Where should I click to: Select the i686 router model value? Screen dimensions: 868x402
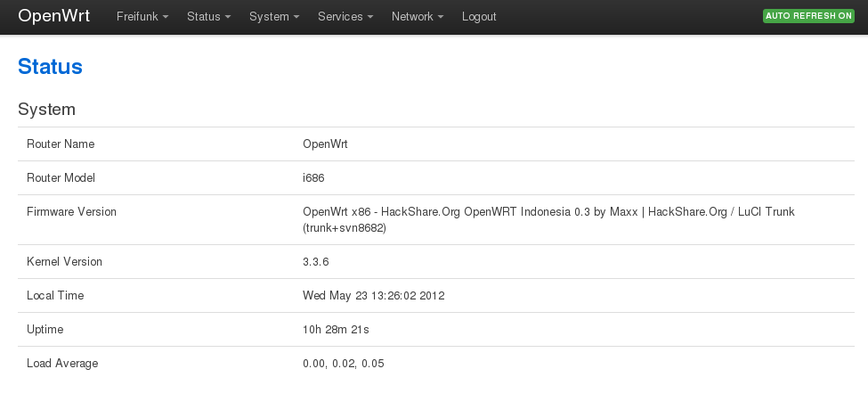coord(313,178)
